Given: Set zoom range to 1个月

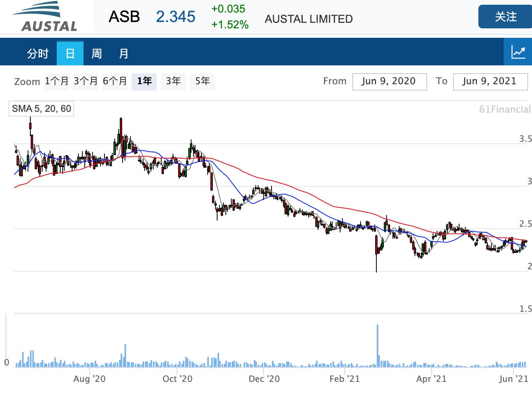Looking at the screenshot, I should [x=56, y=81].
